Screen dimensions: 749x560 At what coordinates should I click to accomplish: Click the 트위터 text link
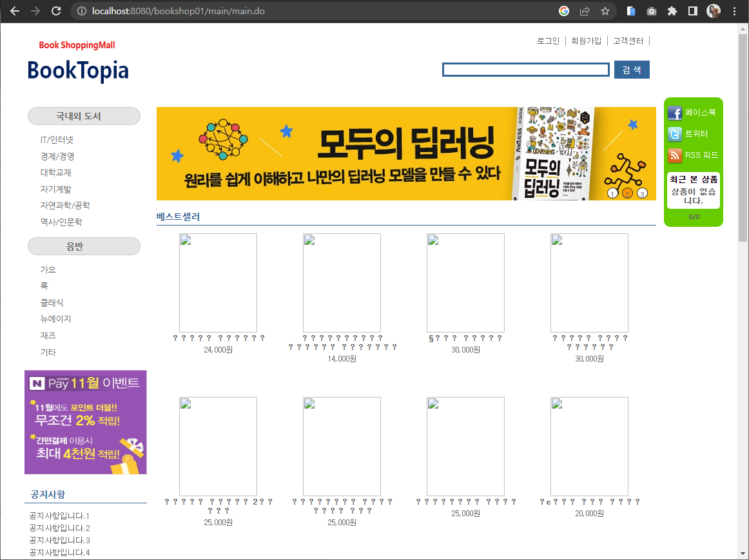[x=696, y=133]
